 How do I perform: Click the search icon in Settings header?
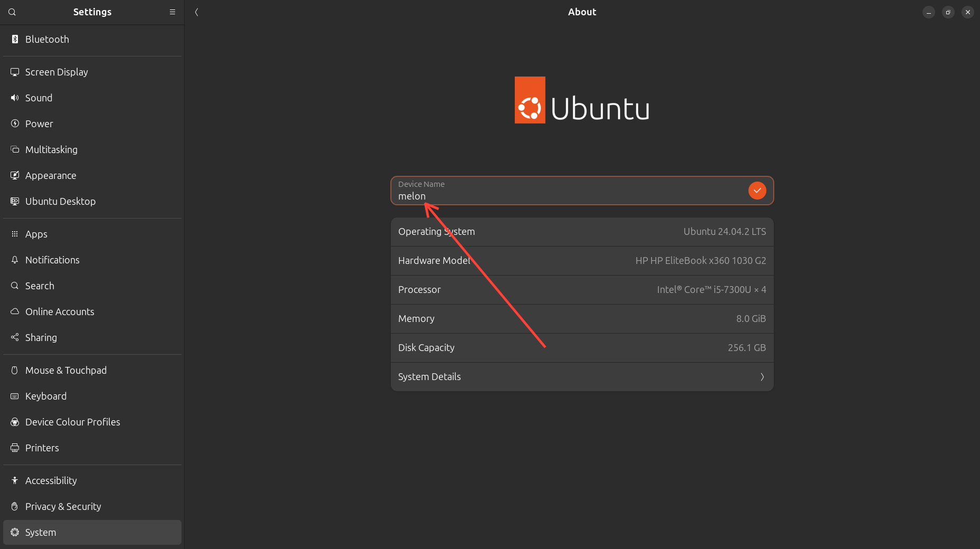(12, 12)
